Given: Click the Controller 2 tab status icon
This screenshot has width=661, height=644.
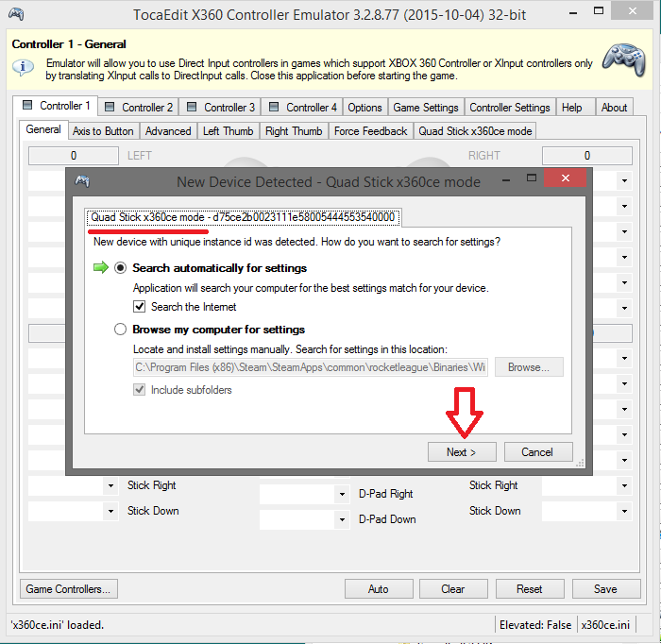Looking at the screenshot, I should pos(110,107).
